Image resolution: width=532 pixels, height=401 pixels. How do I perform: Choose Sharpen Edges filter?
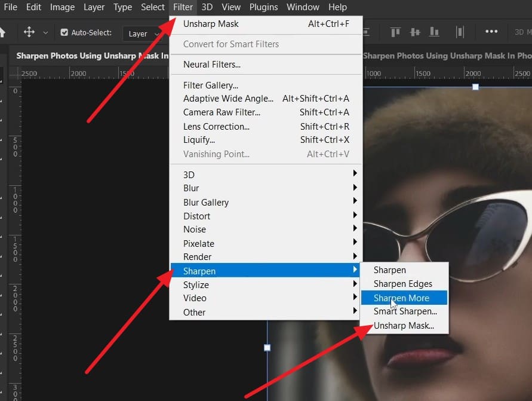404,283
